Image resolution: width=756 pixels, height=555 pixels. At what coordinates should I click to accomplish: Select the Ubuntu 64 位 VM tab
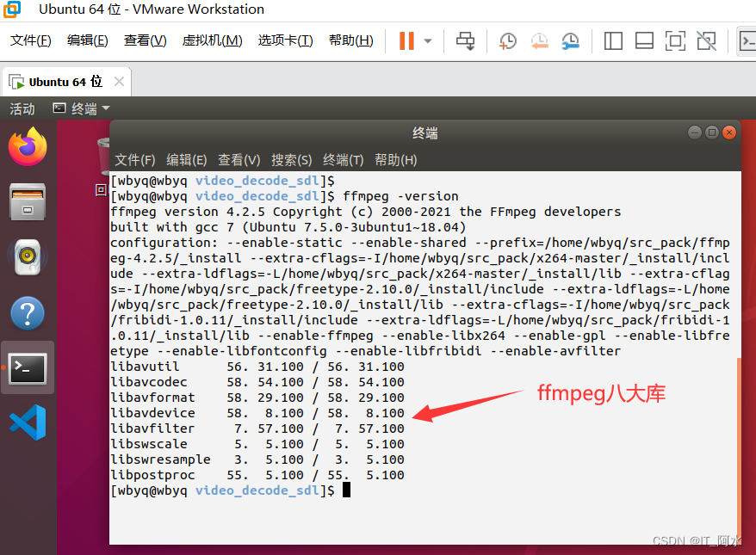65,82
